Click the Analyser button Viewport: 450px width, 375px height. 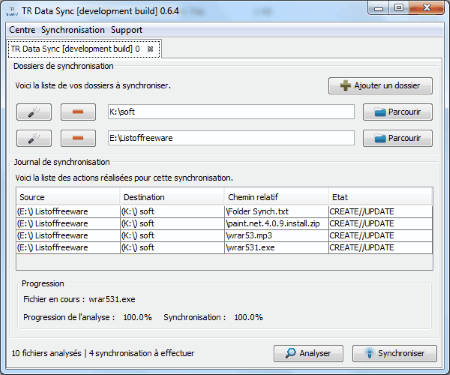(308, 353)
